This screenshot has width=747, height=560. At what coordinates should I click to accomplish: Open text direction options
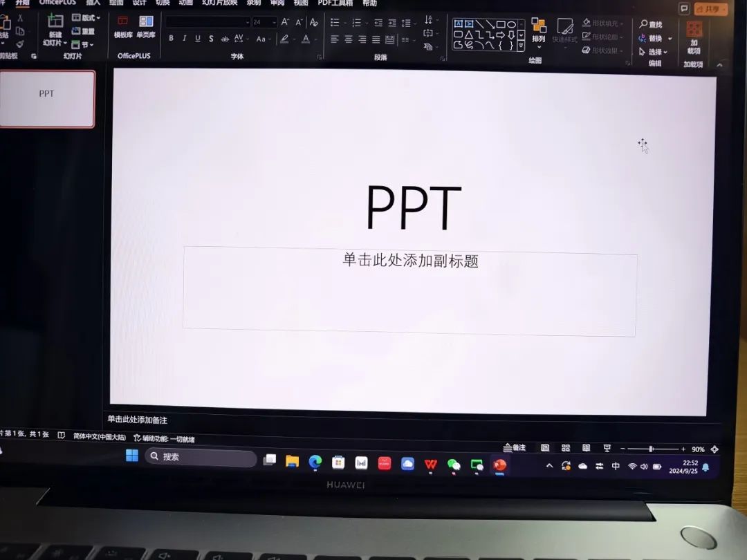[x=428, y=19]
